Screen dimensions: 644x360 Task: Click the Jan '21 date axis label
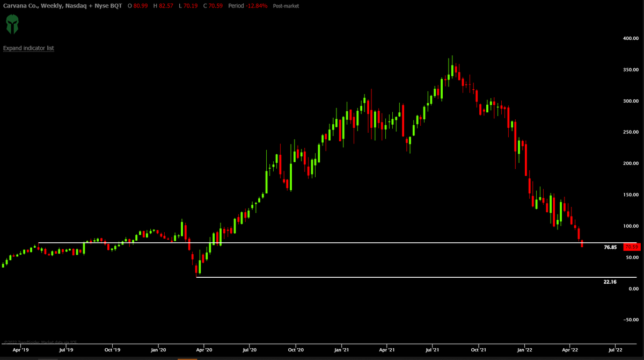[x=342, y=349]
